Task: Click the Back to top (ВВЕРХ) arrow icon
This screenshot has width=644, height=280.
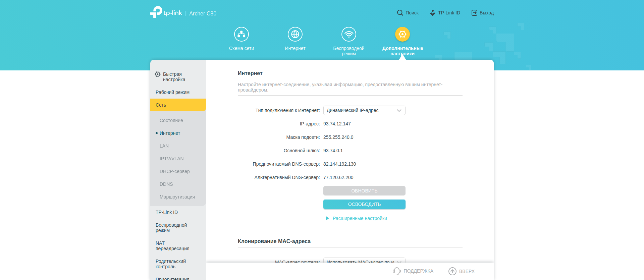Action: (x=452, y=271)
